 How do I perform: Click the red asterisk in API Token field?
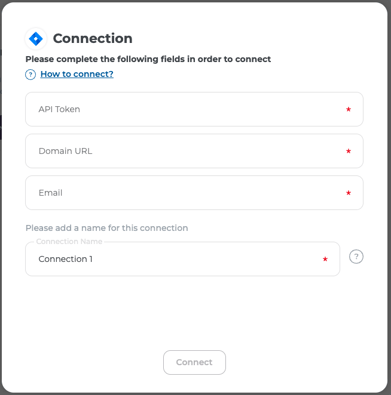tap(348, 109)
